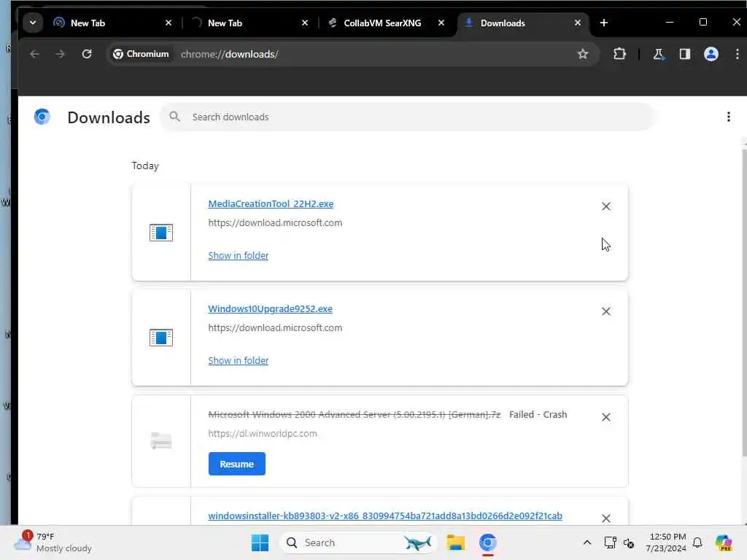Switch to the second New Tab
747x560 pixels.
pyautogui.click(x=249, y=23)
